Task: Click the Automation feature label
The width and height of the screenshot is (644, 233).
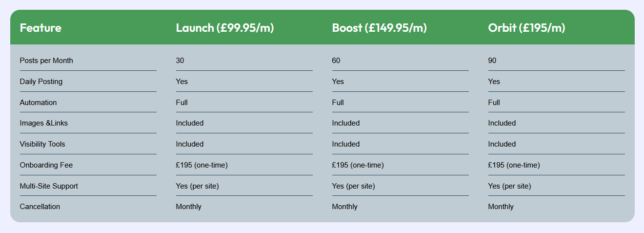Action: click(x=38, y=103)
